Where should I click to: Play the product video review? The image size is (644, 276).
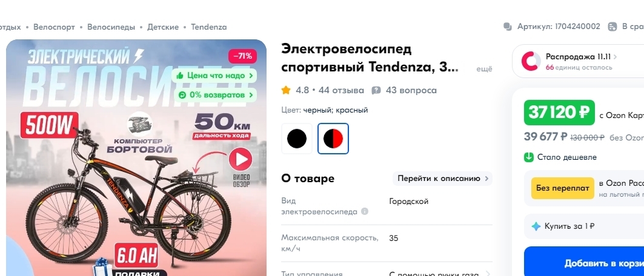(241, 160)
